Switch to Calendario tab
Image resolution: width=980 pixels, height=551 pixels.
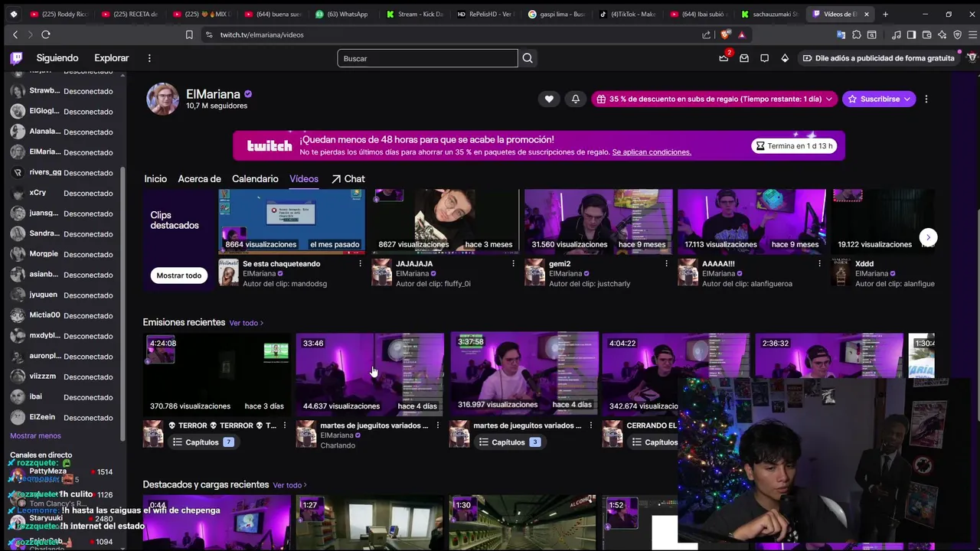(255, 178)
